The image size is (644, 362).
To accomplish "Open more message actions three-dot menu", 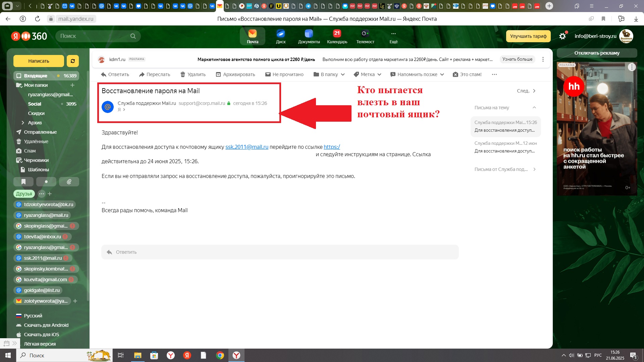I will 494,74.
